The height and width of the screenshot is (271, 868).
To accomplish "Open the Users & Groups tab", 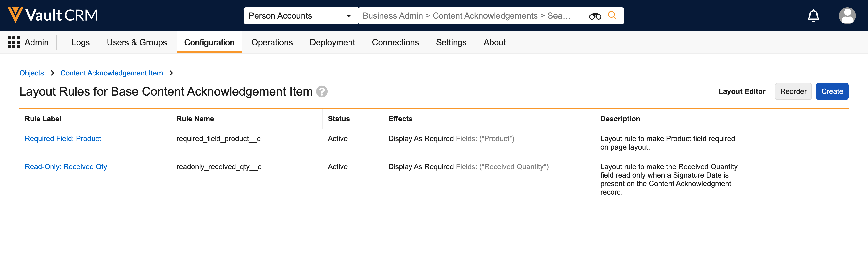I will coord(136,42).
